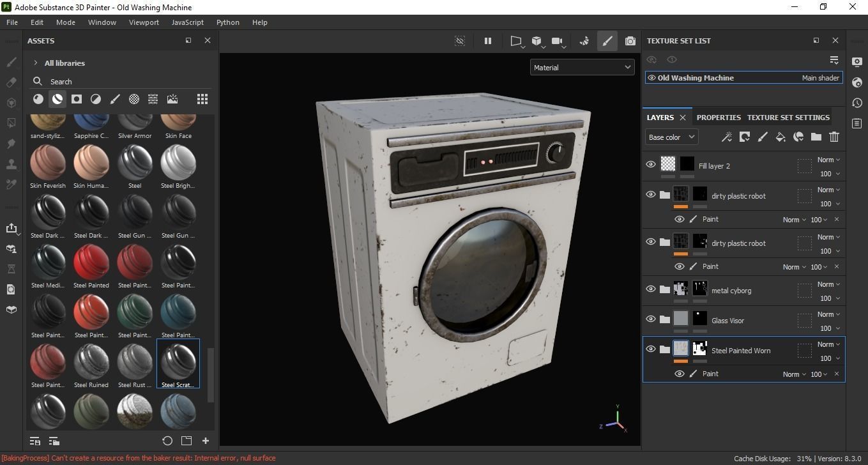Select the Material picker tool

pyautogui.click(x=11, y=185)
